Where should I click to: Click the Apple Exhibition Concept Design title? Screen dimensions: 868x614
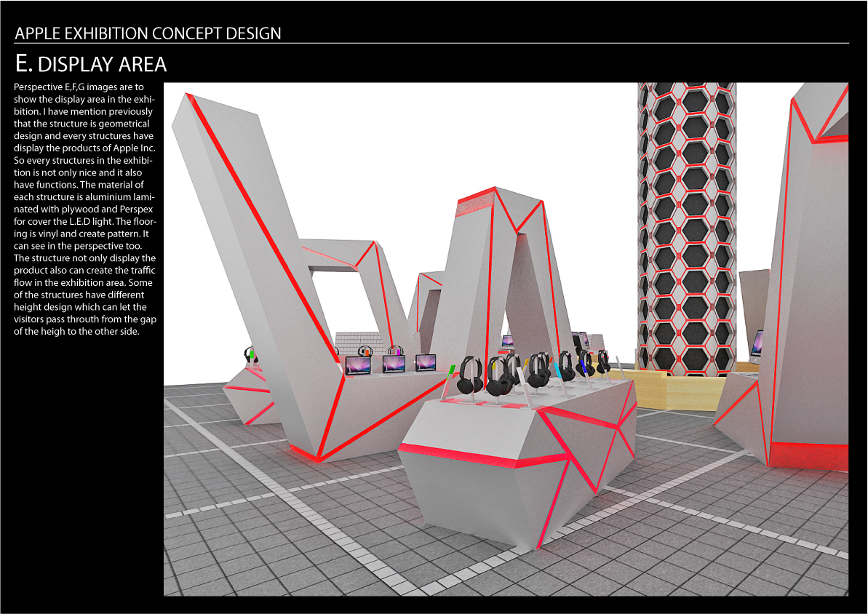click(148, 33)
